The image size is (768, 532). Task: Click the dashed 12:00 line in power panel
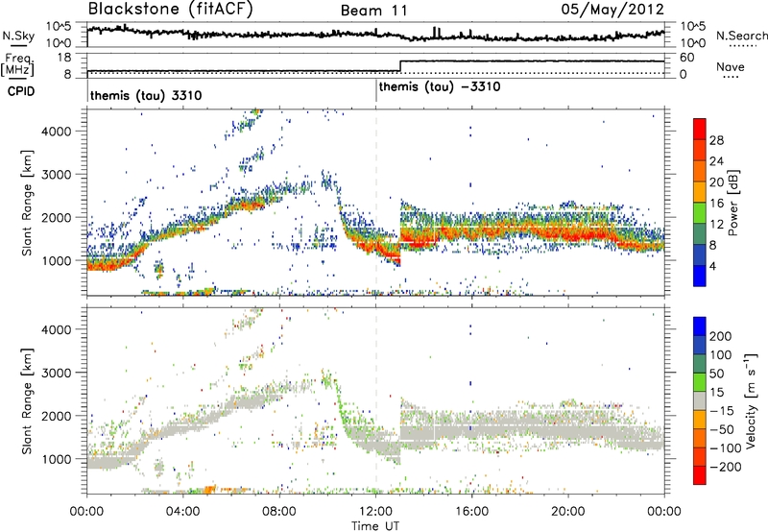tap(376, 203)
